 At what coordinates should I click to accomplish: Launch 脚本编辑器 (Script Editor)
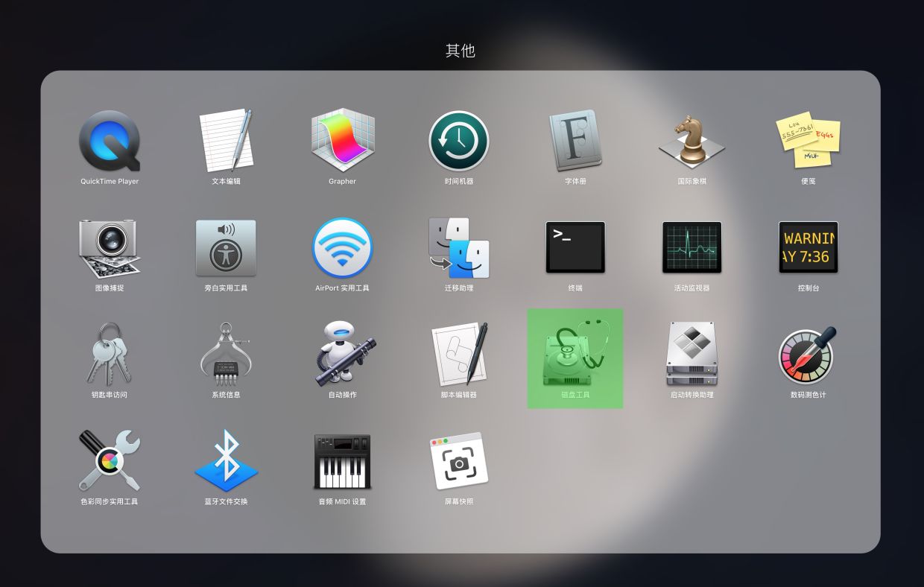459,354
